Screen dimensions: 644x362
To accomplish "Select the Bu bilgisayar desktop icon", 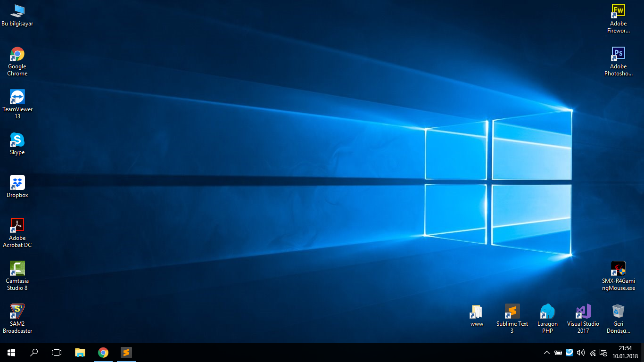I will click(17, 16).
